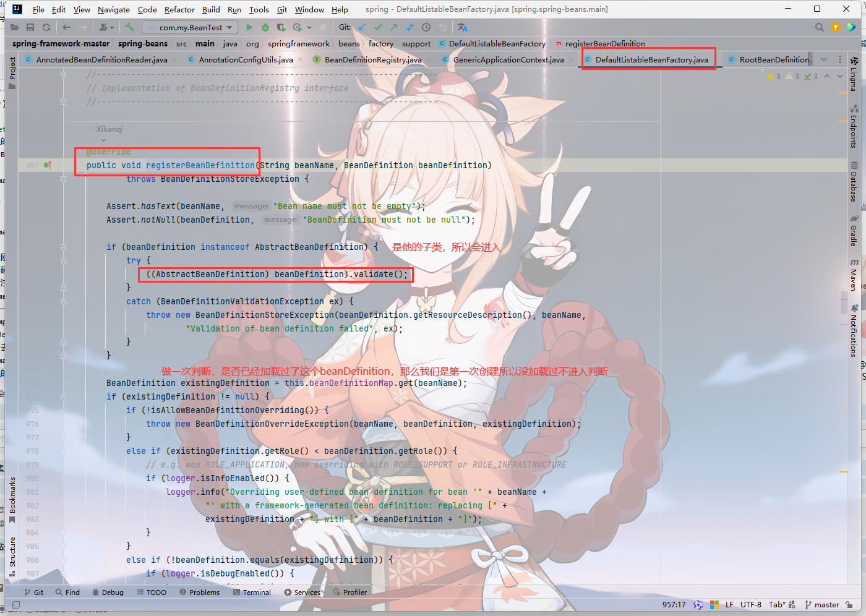Open the Refactor menu
Screen dimensions: 866x616
coord(179,9)
